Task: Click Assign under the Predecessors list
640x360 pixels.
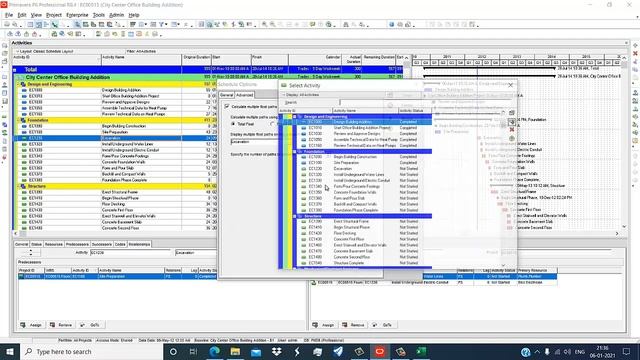Action: point(31,325)
